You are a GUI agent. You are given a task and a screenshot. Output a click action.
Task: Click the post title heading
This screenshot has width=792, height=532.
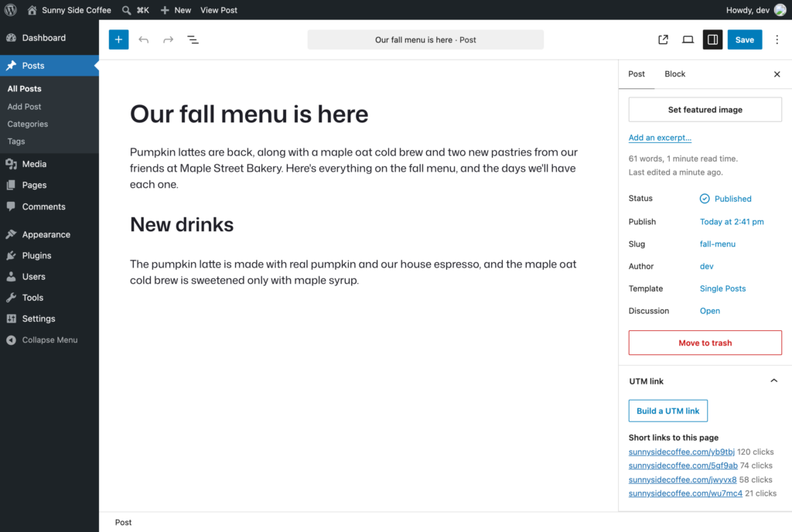pos(249,114)
